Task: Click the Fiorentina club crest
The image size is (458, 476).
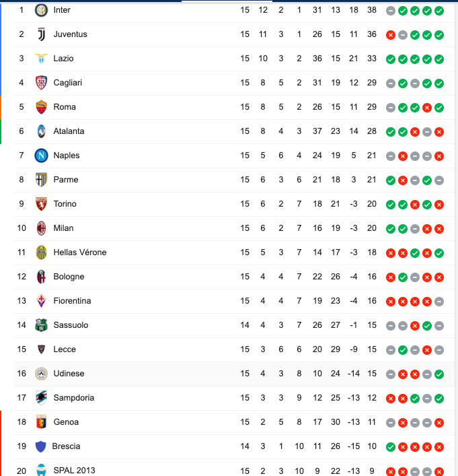Action: (41, 301)
